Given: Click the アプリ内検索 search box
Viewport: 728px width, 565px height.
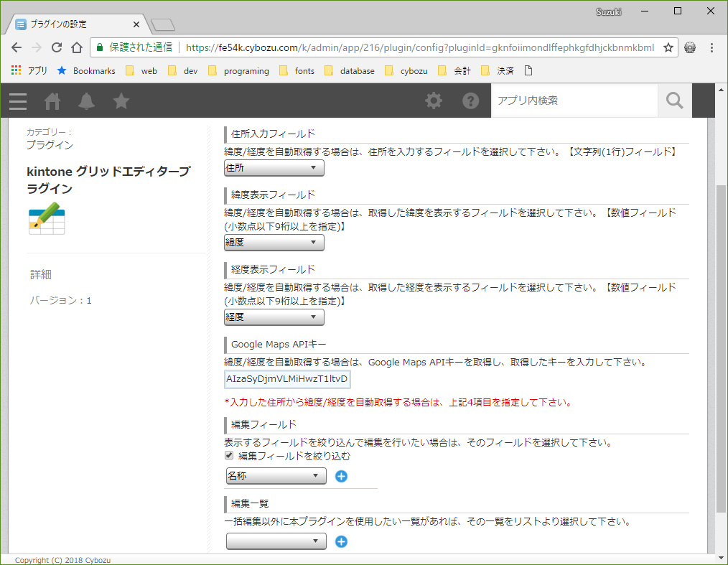Looking at the screenshot, I should (574, 101).
